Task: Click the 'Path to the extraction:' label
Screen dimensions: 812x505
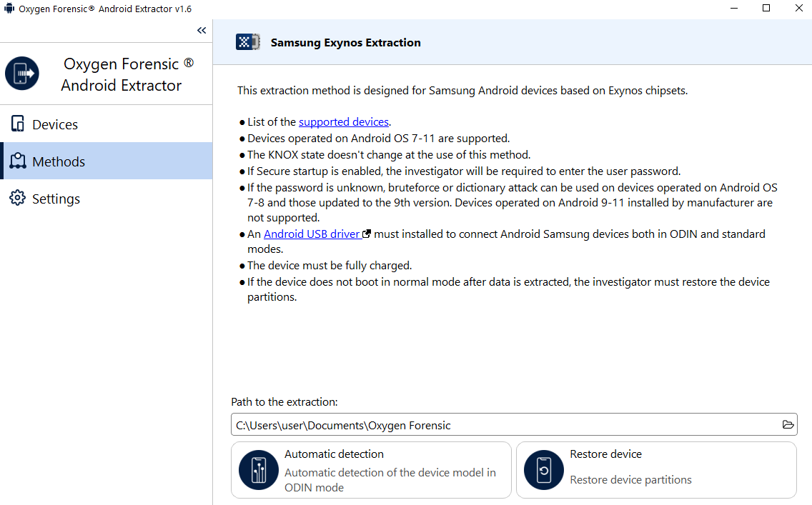Action: click(284, 402)
